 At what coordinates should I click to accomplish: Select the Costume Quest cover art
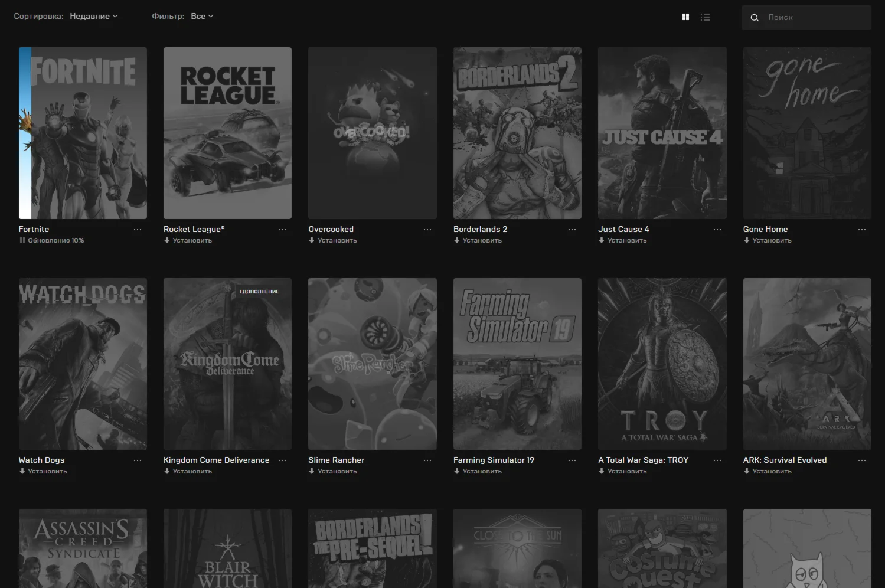[x=662, y=548]
